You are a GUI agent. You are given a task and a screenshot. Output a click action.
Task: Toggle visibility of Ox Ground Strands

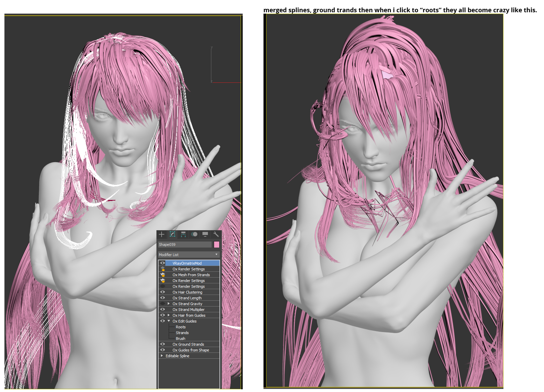(x=163, y=344)
